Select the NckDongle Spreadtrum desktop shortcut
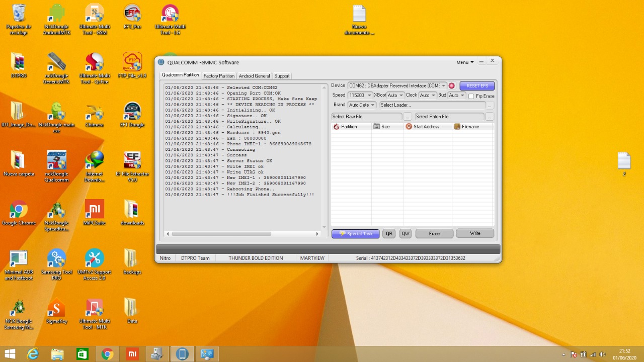The height and width of the screenshot is (362, 644). coord(57,216)
